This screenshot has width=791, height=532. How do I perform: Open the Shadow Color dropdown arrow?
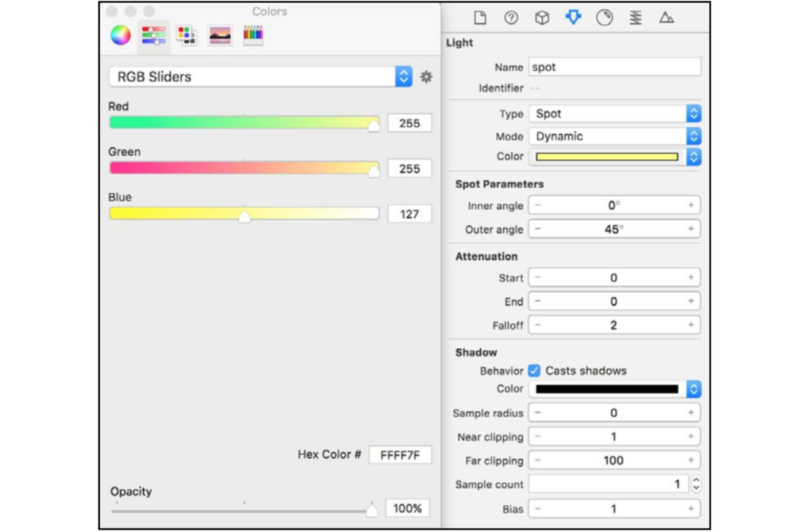coord(693,388)
